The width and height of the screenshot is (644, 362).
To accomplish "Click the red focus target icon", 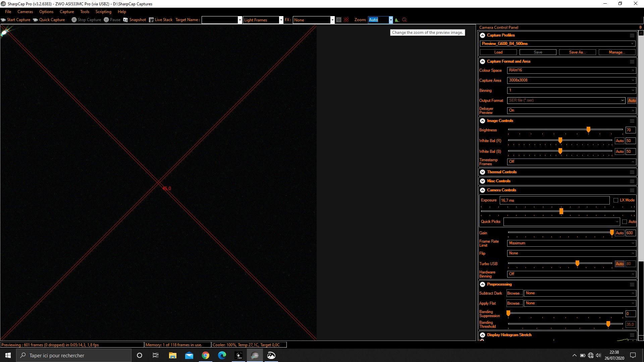I will [404, 20].
